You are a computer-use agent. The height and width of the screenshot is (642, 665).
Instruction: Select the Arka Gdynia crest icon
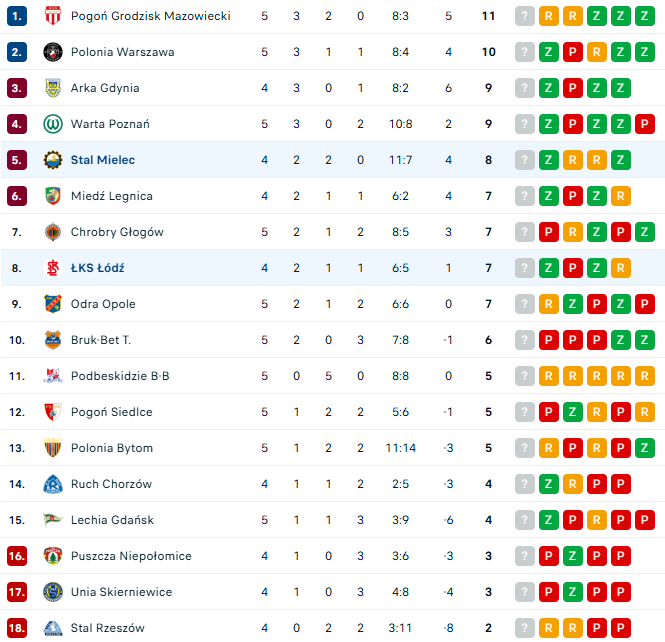pos(53,88)
